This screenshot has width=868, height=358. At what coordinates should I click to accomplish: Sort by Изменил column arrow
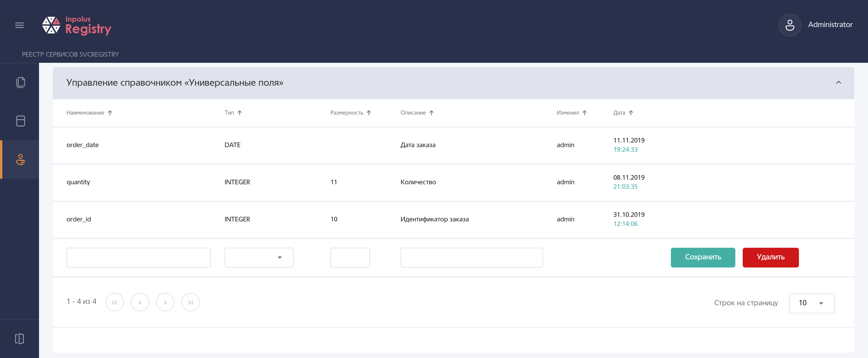click(x=585, y=113)
